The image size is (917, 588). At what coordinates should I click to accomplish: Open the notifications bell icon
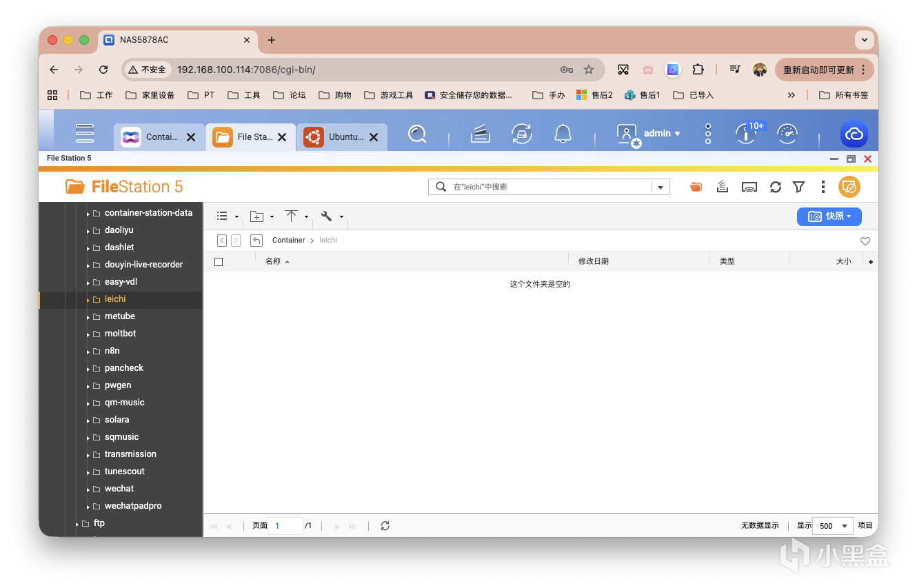pyautogui.click(x=563, y=134)
